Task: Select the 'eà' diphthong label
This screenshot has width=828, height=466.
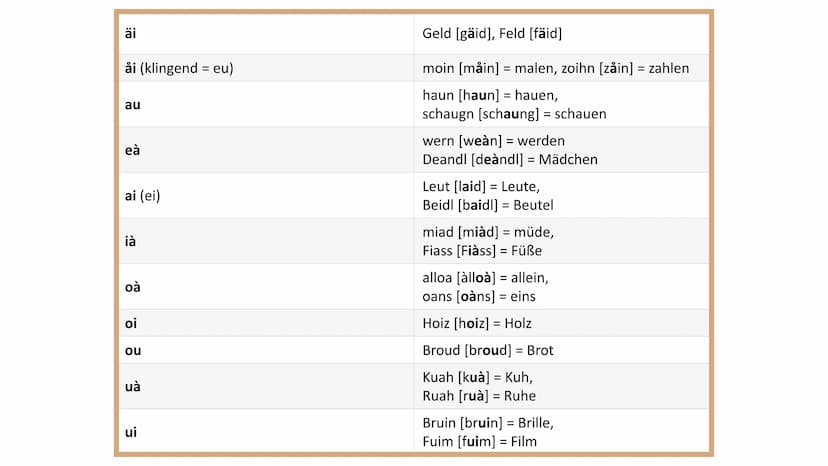Action: click(x=133, y=150)
